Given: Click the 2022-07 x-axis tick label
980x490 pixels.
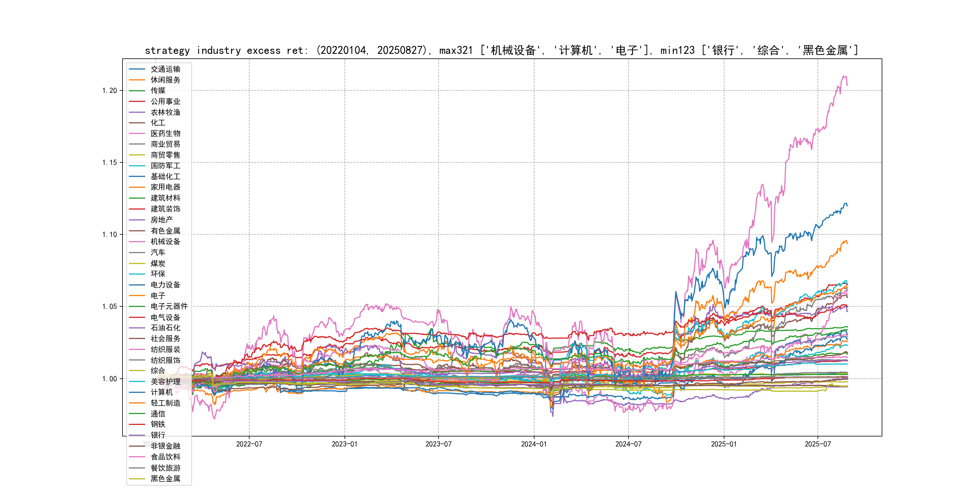Looking at the screenshot, I should pos(249,444).
